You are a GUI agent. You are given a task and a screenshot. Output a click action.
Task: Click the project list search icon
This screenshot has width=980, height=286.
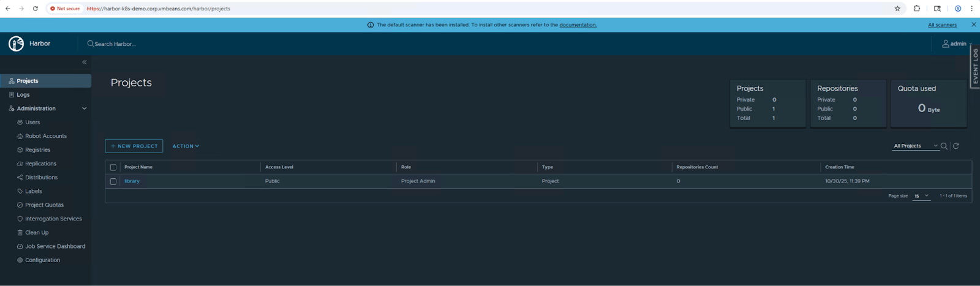coord(944,146)
